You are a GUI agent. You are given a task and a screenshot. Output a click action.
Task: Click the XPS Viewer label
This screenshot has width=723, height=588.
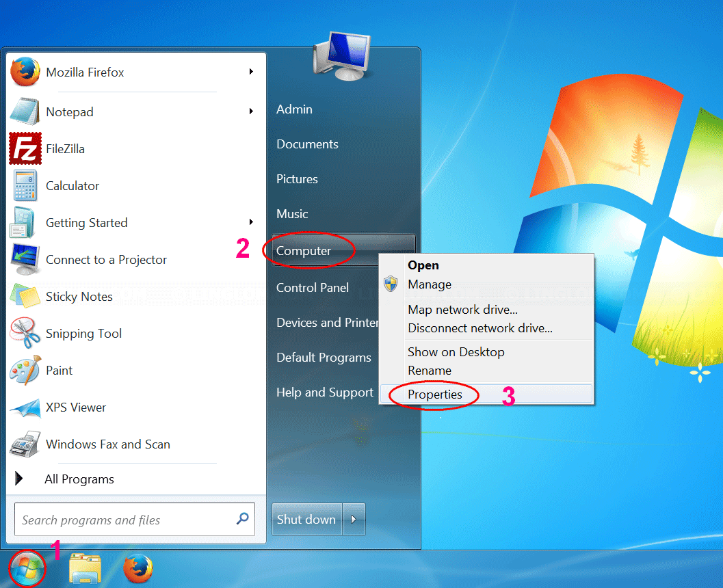[x=76, y=407]
